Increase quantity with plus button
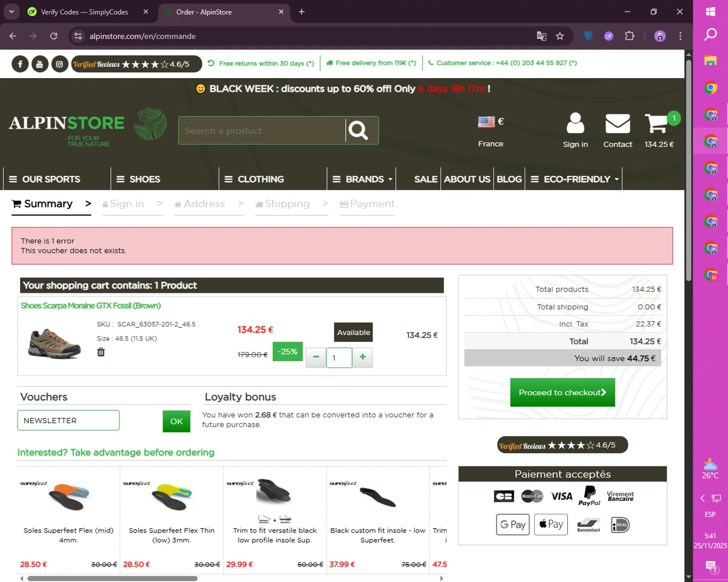Image resolution: width=728 pixels, height=582 pixels. 363,357
